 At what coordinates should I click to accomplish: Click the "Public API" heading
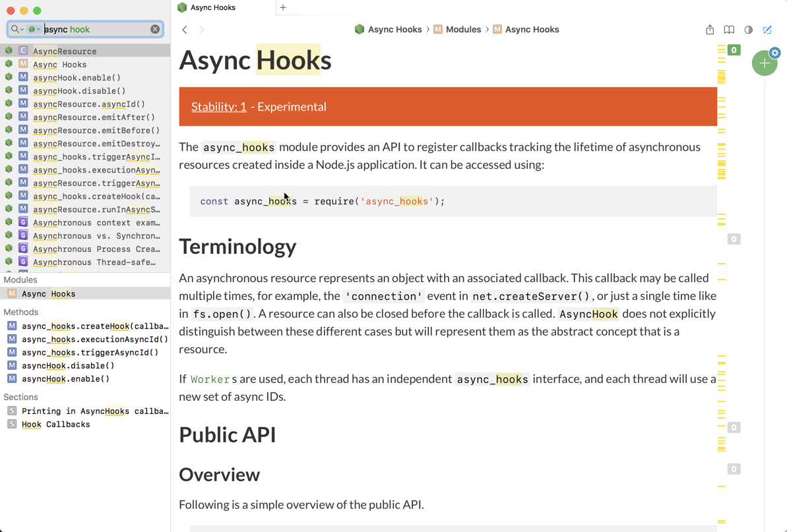pos(228,434)
